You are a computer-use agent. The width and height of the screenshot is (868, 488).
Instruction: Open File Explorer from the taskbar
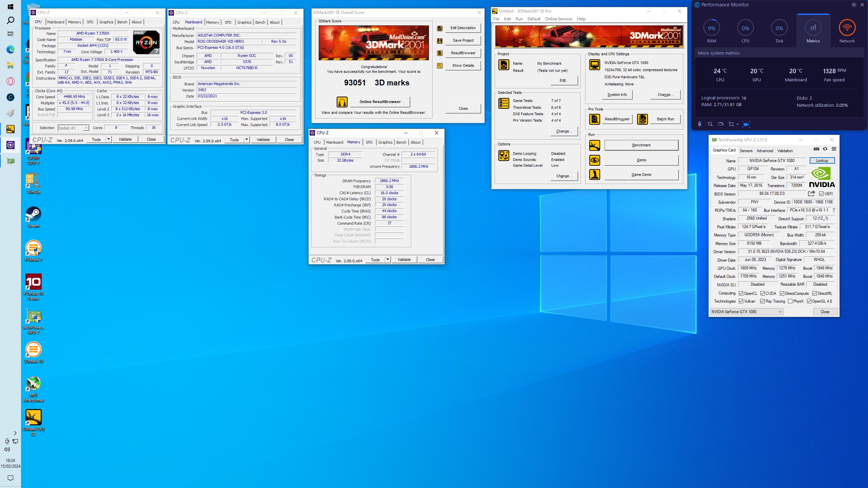[x=11, y=65]
